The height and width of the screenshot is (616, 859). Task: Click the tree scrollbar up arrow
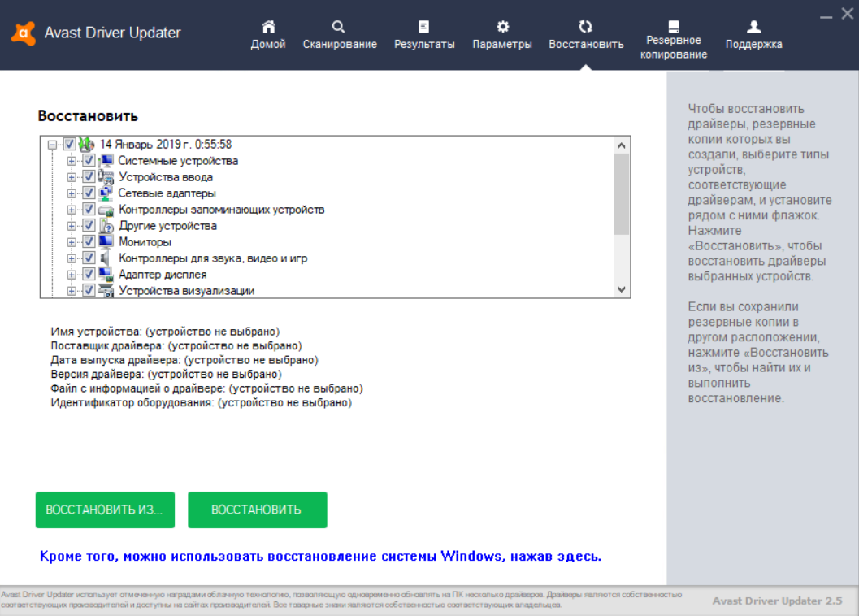point(621,145)
